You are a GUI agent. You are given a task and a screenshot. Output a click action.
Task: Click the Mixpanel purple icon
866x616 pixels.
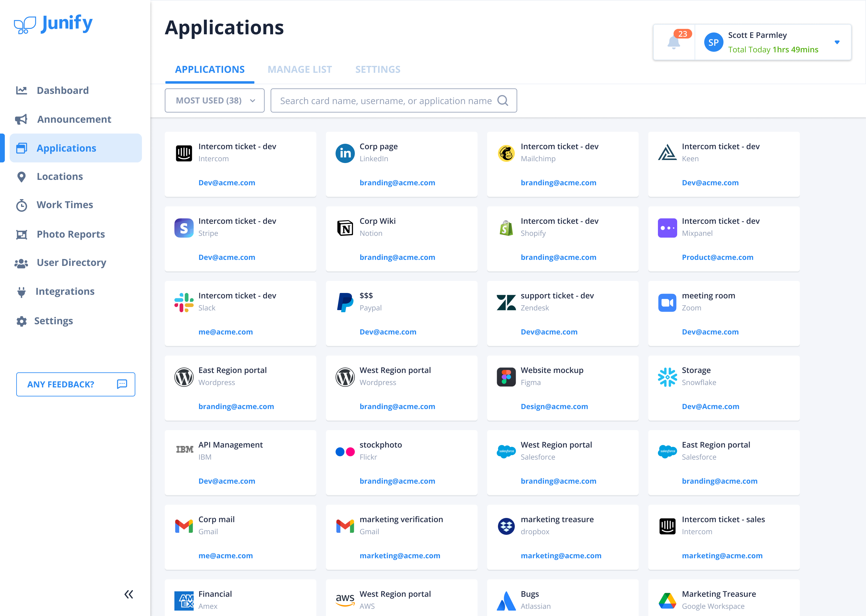[x=667, y=228]
